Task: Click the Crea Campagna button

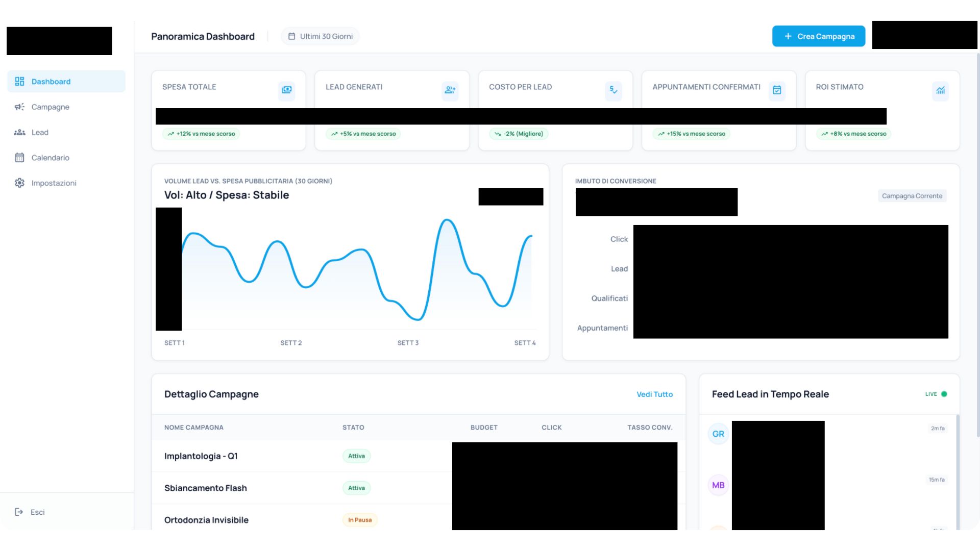Action: click(819, 36)
